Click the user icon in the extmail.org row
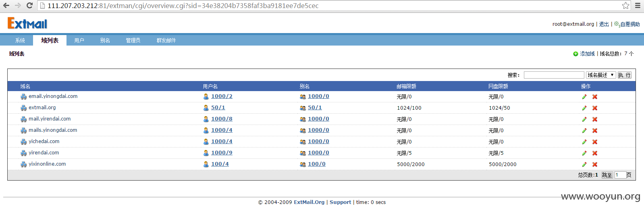The width and height of the screenshot is (644, 208). tap(206, 108)
